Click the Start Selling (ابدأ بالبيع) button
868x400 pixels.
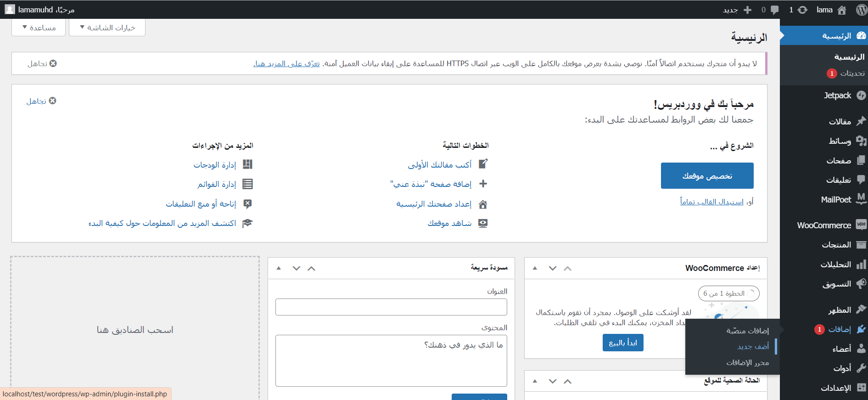click(x=623, y=343)
